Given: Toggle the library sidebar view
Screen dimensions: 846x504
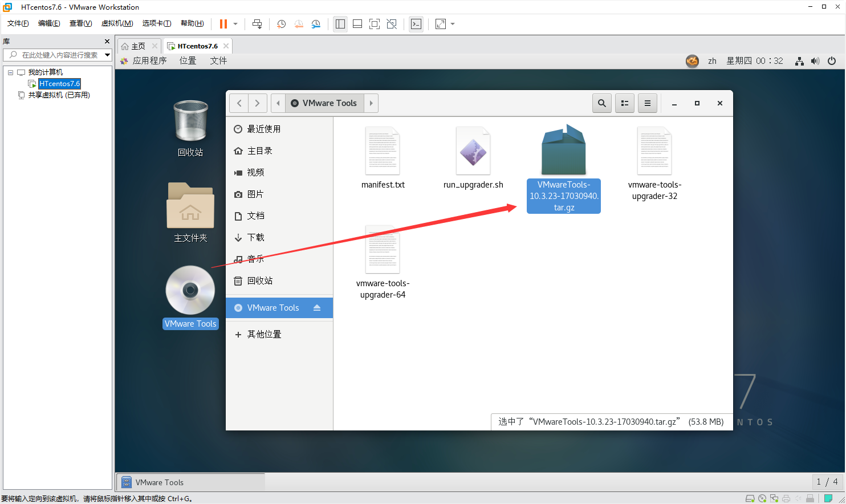Looking at the screenshot, I should pos(340,24).
